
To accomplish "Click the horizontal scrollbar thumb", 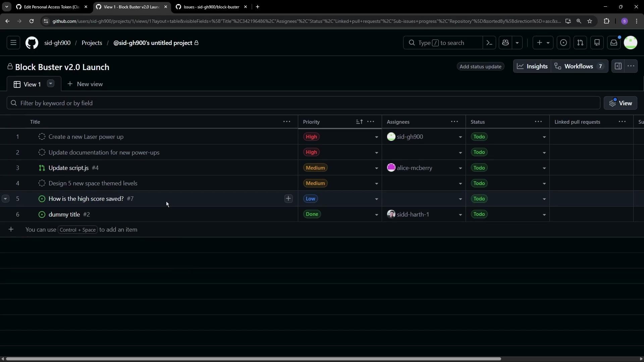I will point(254,359).
